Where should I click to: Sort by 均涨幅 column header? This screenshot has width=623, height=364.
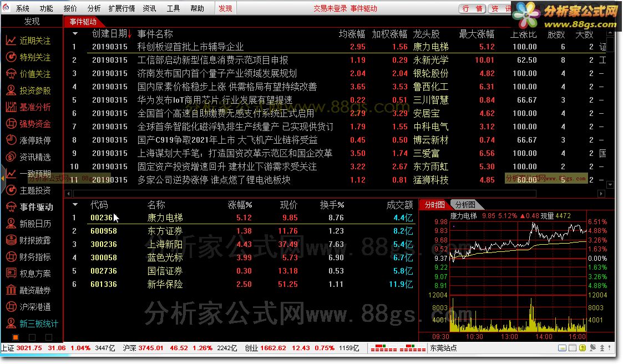point(352,34)
